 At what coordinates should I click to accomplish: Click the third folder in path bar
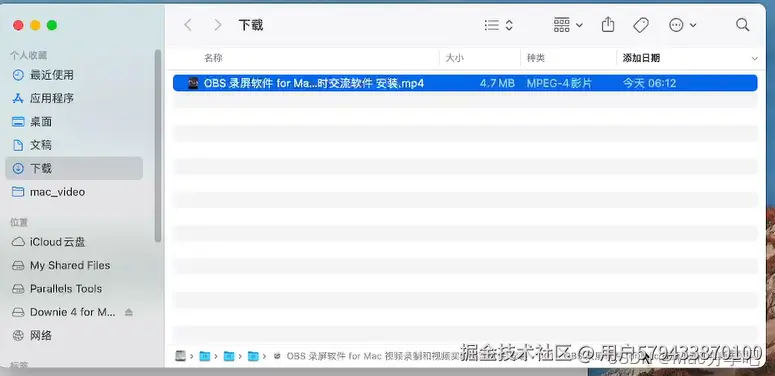pyautogui.click(x=253, y=356)
